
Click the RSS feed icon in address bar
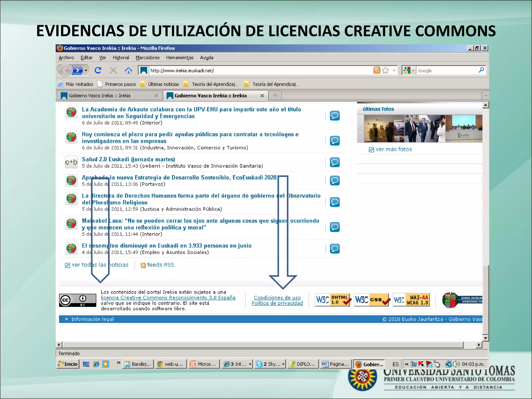376,70
